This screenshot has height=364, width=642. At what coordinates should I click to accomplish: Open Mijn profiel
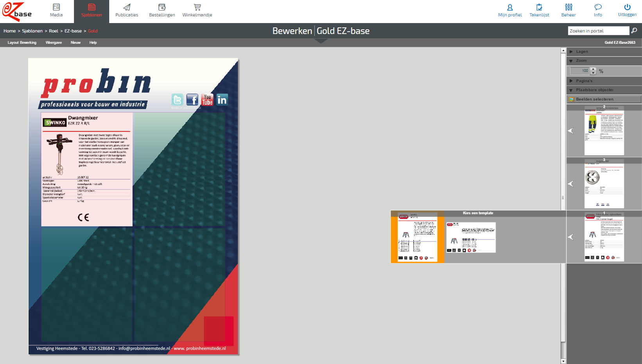coord(510,11)
